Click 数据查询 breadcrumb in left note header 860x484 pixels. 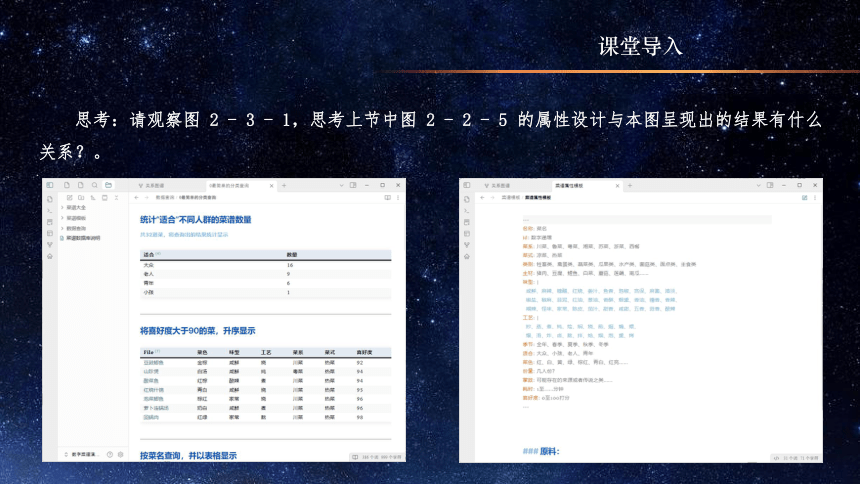[x=165, y=198]
